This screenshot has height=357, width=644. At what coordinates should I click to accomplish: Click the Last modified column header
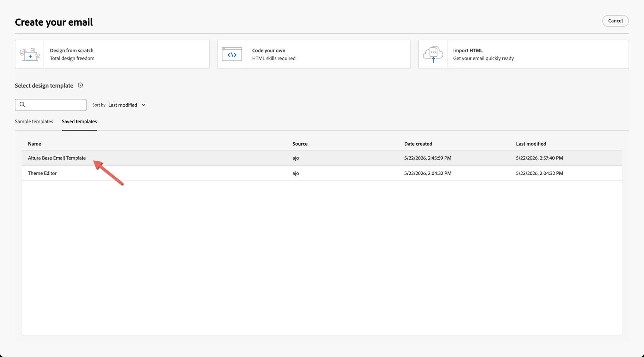click(x=531, y=144)
